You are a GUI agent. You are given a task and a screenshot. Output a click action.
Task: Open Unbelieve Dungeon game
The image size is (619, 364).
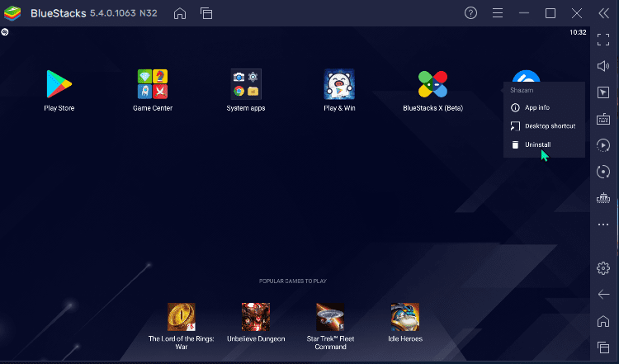(x=256, y=317)
